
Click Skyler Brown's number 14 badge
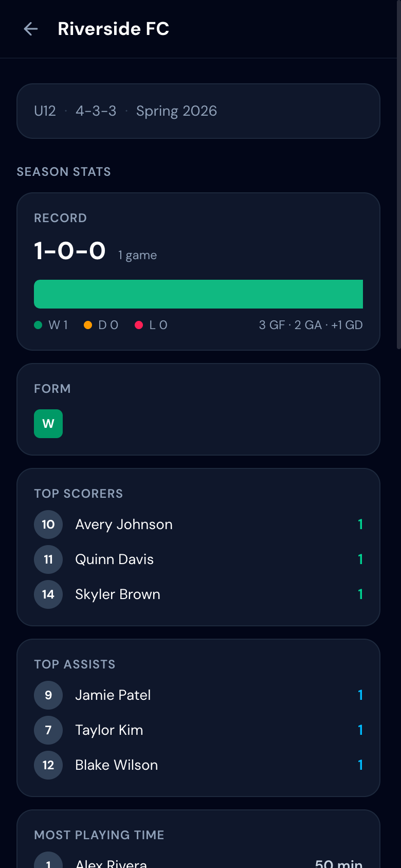48,594
